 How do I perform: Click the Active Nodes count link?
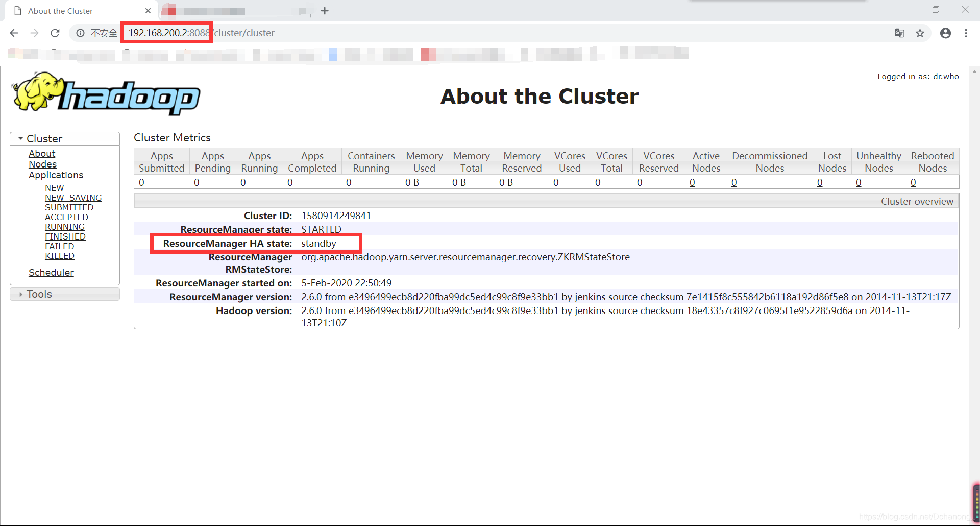point(692,183)
